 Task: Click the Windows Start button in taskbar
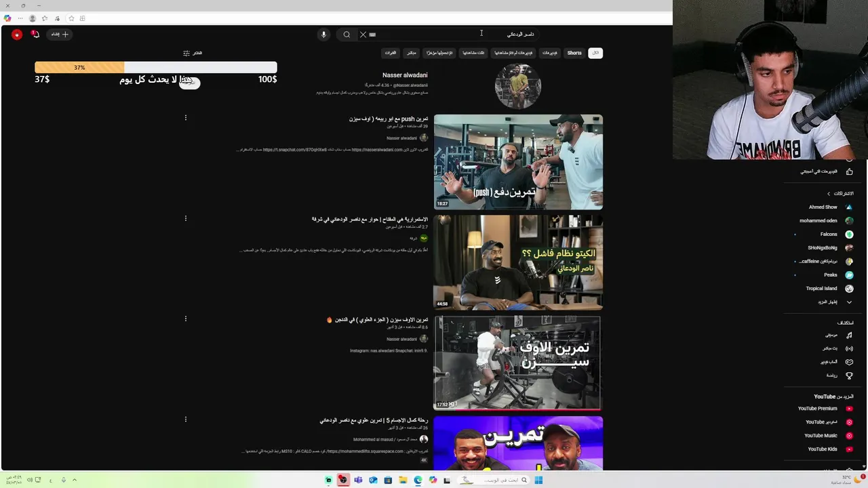[x=538, y=480]
